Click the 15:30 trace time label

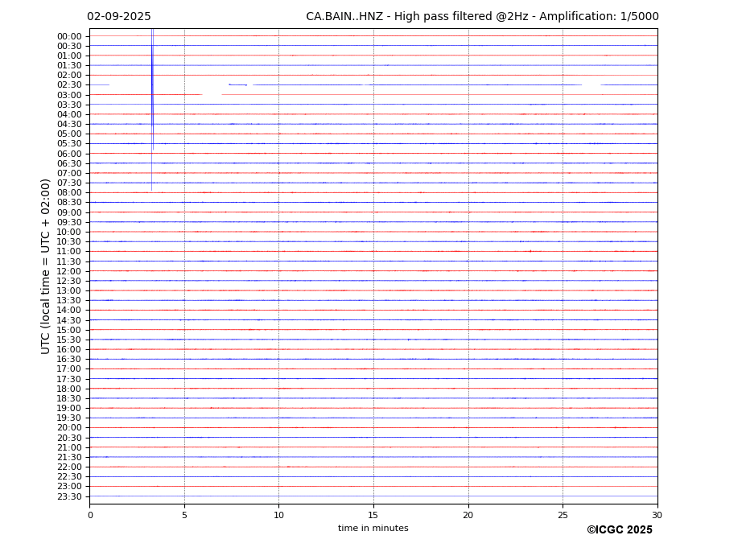pos(69,340)
